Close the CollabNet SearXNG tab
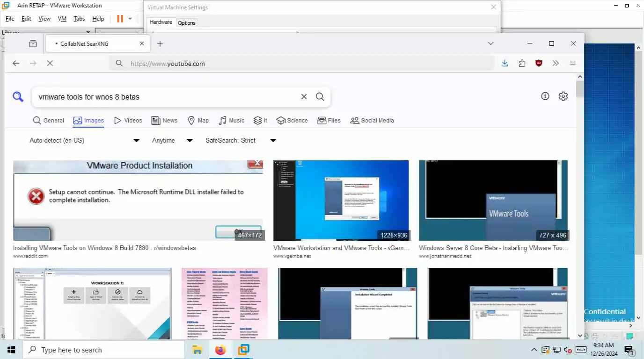Screen dimensions: 644x359 click(142, 43)
